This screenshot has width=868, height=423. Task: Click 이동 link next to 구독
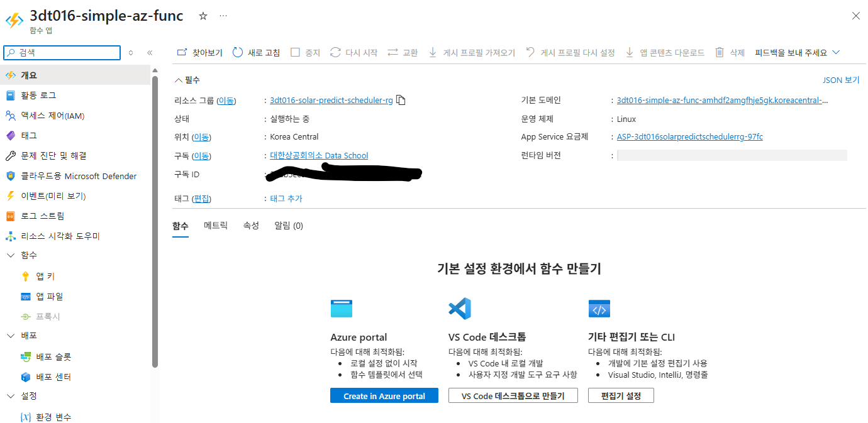coord(201,156)
